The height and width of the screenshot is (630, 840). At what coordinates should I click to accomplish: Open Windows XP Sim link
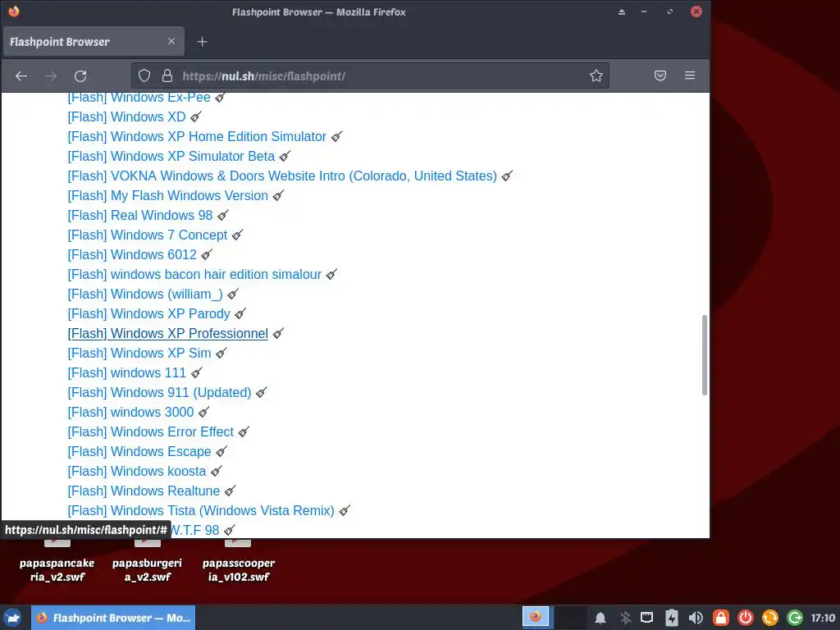[x=139, y=354]
